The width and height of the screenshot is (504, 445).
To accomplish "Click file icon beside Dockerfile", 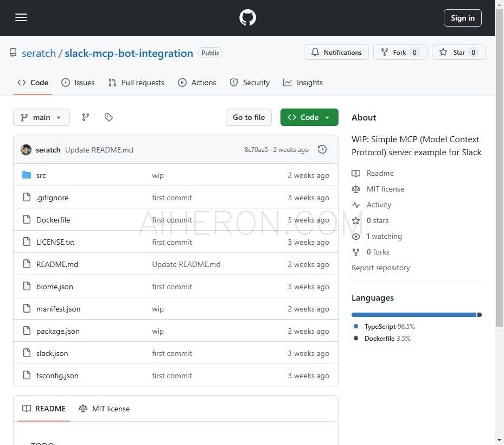I will (x=27, y=220).
